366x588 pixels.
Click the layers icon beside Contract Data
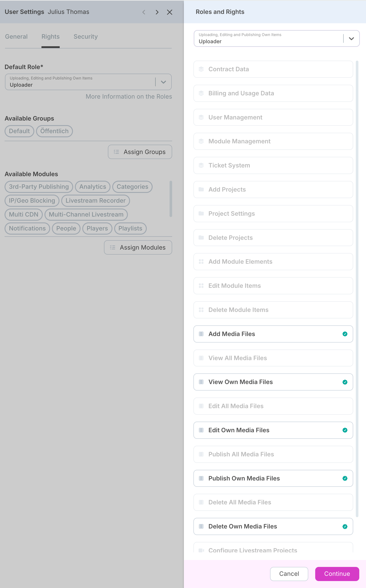pos(201,69)
